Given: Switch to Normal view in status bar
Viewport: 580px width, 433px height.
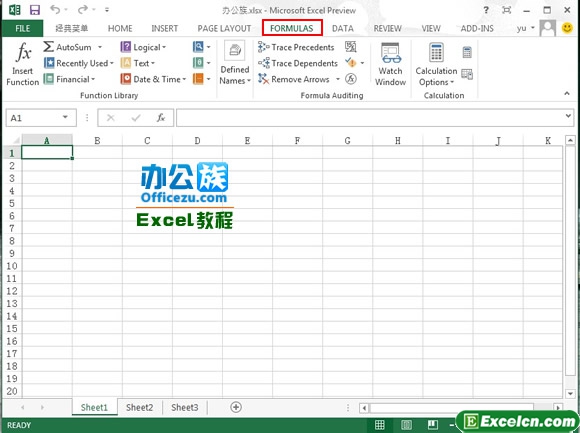Looking at the screenshot, I should [x=380, y=425].
